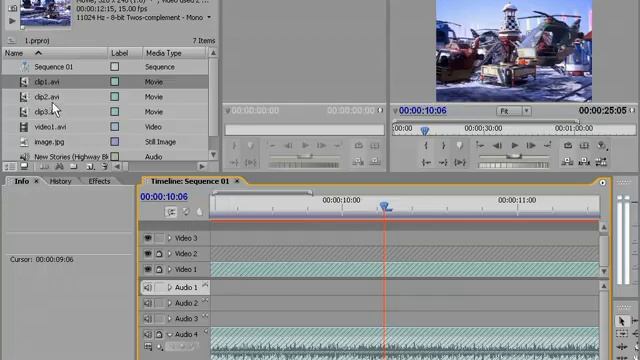Hide the Video 2 track output
The image size is (640, 360).
coord(148,253)
